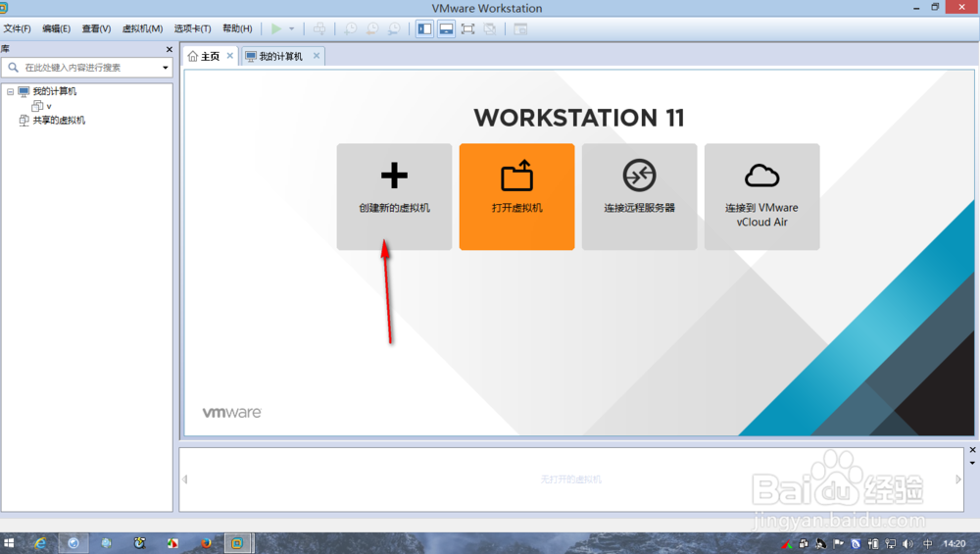Click 连接远程服务器 tile

point(639,197)
